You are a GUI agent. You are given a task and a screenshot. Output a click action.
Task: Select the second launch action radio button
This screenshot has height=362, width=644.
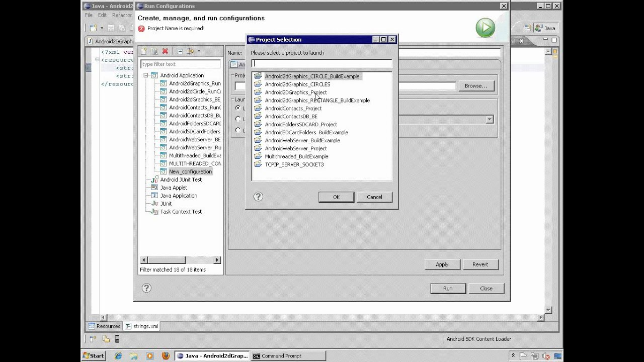pos(238,119)
